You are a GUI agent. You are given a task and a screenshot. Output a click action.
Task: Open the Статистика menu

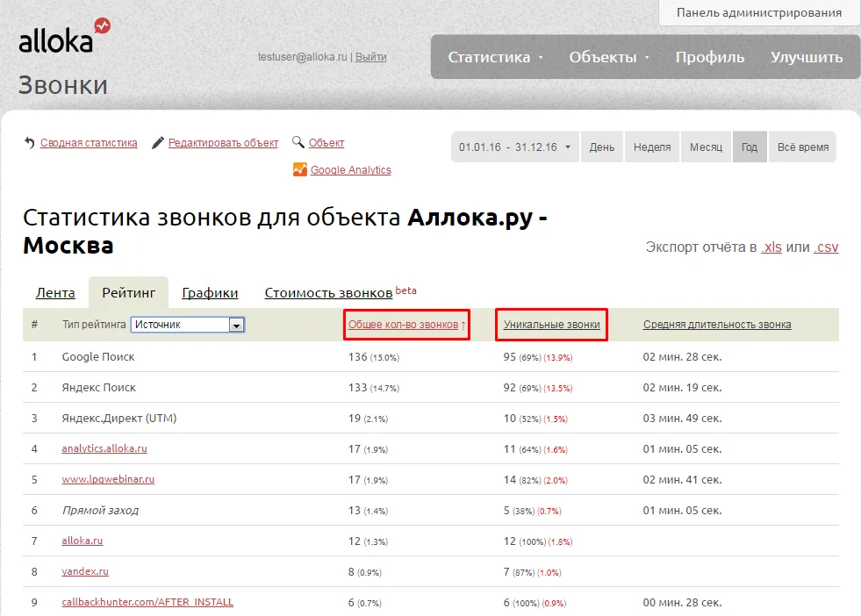[495, 57]
